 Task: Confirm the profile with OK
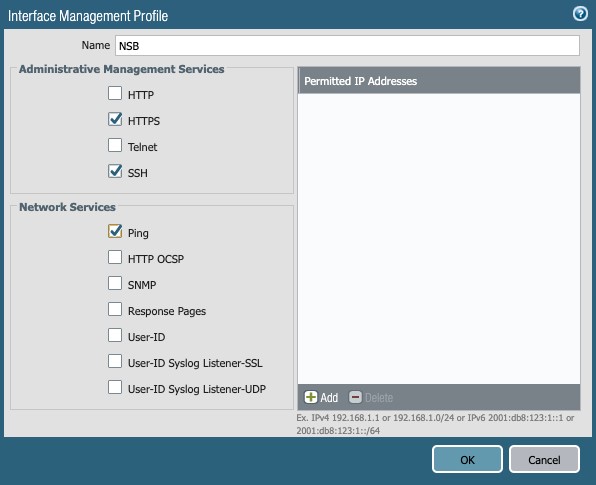click(x=467, y=460)
